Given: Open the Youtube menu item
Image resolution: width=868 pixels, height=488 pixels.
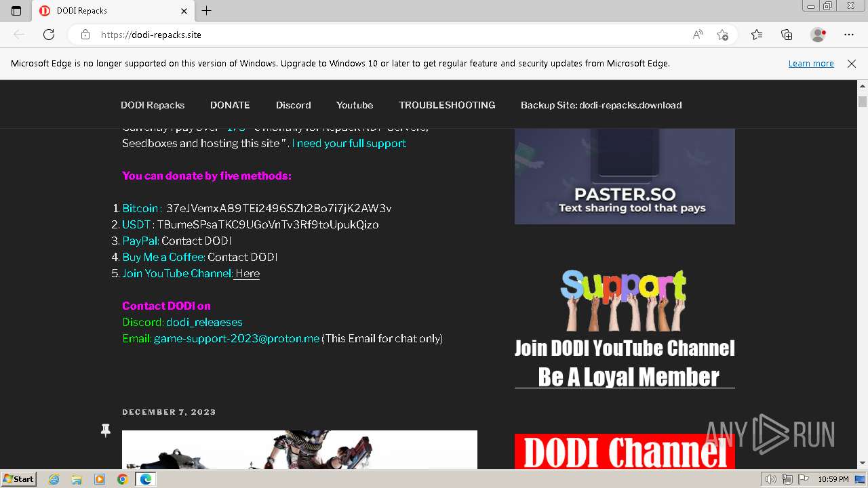Looking at the screenshot, I should [x=355, y=105].
